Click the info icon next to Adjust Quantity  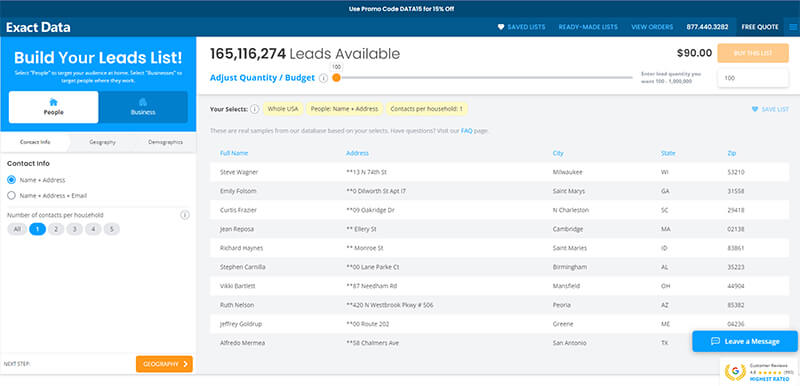[323, 78]
